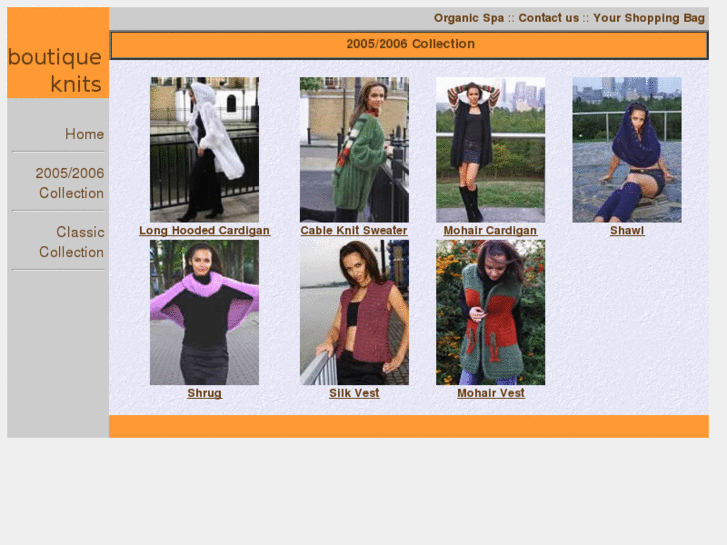This screenshot has height=545, width=727.
Task: Open the Long Hooded Cardigan photo
Action: (204, 149)
